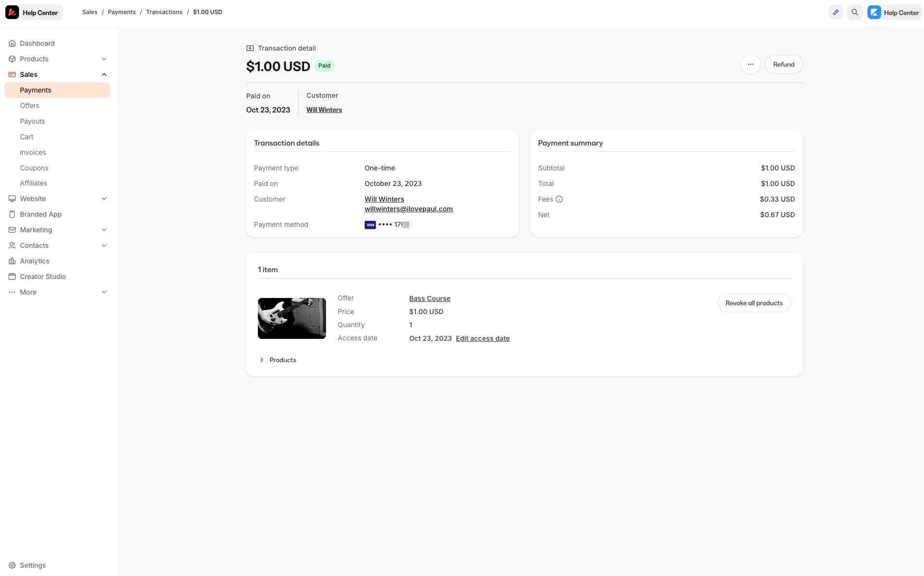
Task: Select Payments in the Sales submenu
Action: 57,90
